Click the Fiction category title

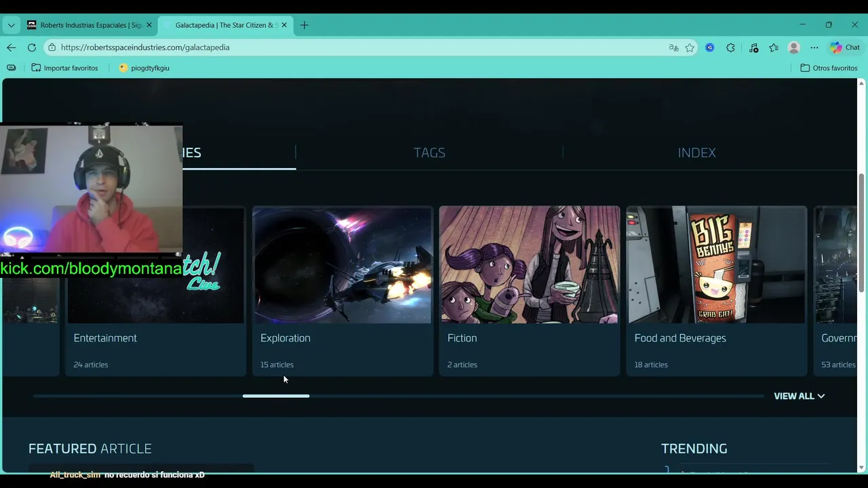tap(462, 338)
